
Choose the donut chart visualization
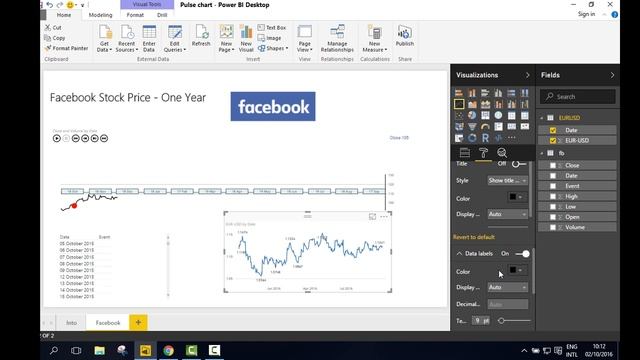[472, 138]
